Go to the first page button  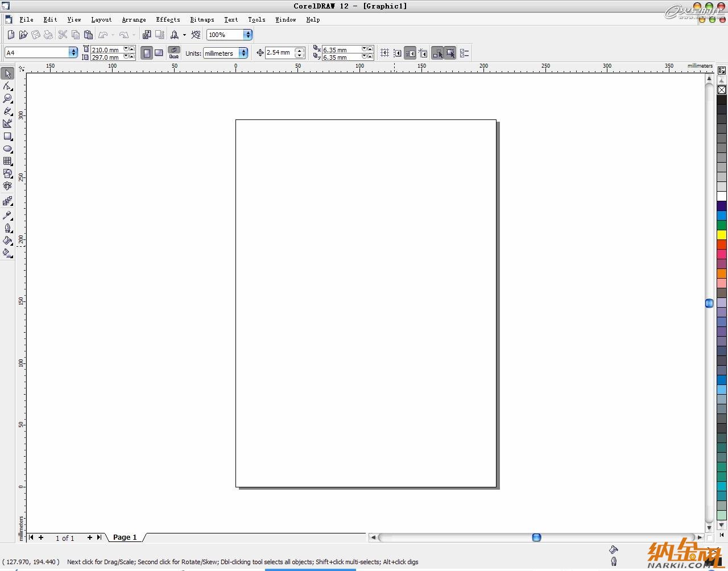(31, 537)
